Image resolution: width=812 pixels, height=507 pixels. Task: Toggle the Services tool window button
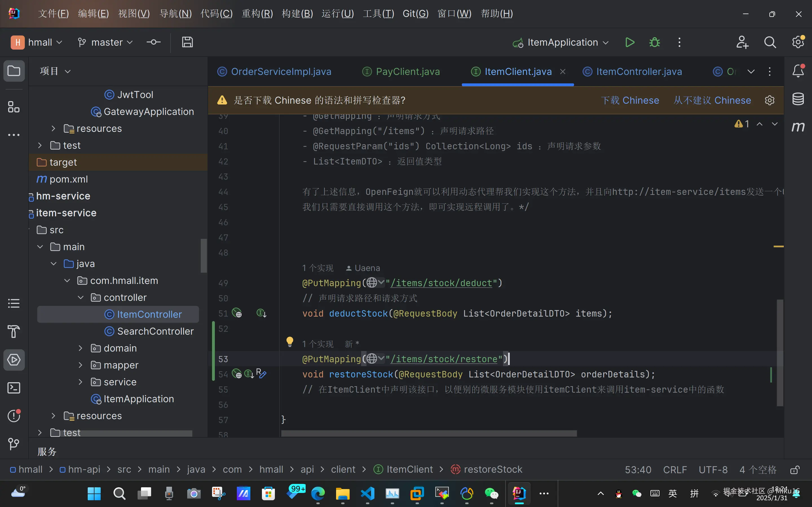[14, 360]
